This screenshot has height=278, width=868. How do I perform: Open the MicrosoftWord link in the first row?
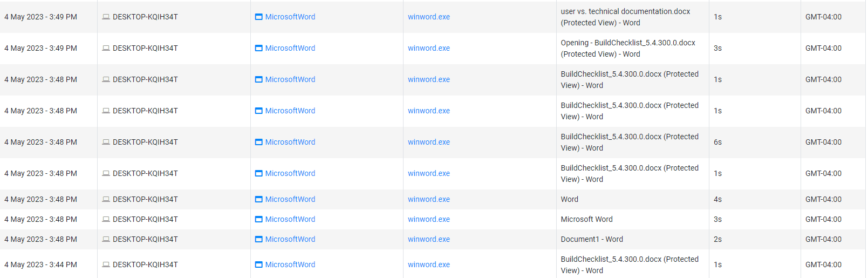290,17
